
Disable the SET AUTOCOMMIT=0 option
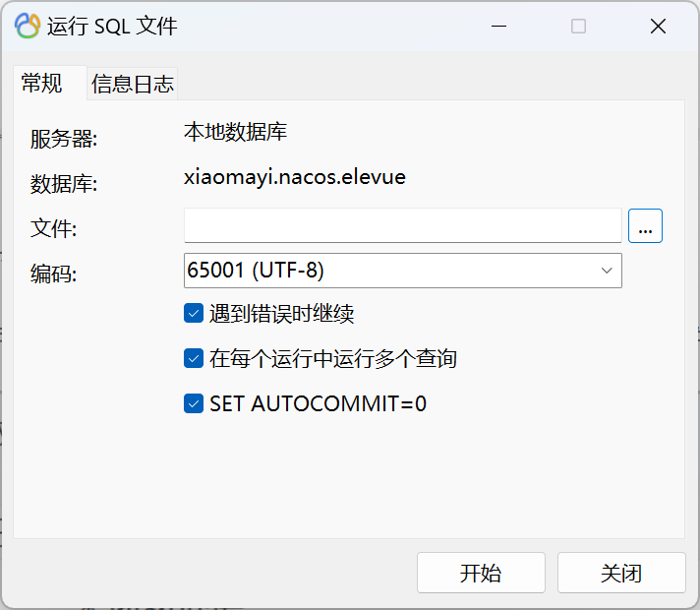194,403
